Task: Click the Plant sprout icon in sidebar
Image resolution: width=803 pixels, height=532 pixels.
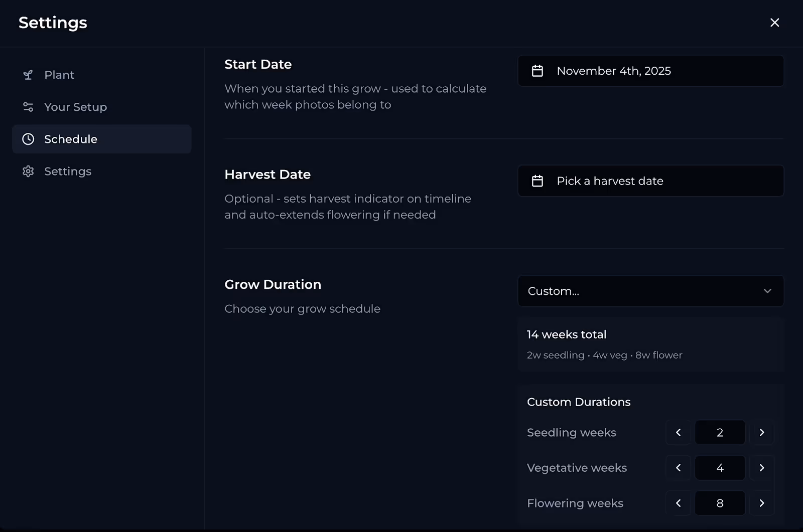Action: pos(28,74)
